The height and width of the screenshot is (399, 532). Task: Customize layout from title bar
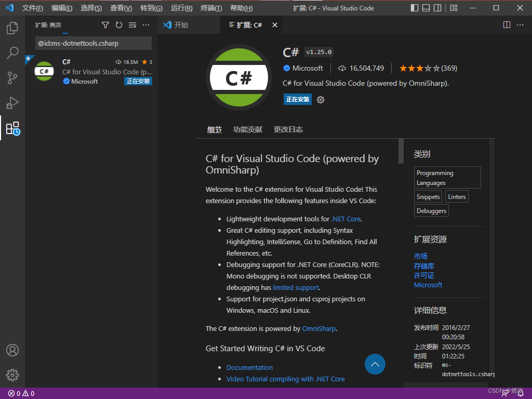pyautogui.click(x=454, y=8)
